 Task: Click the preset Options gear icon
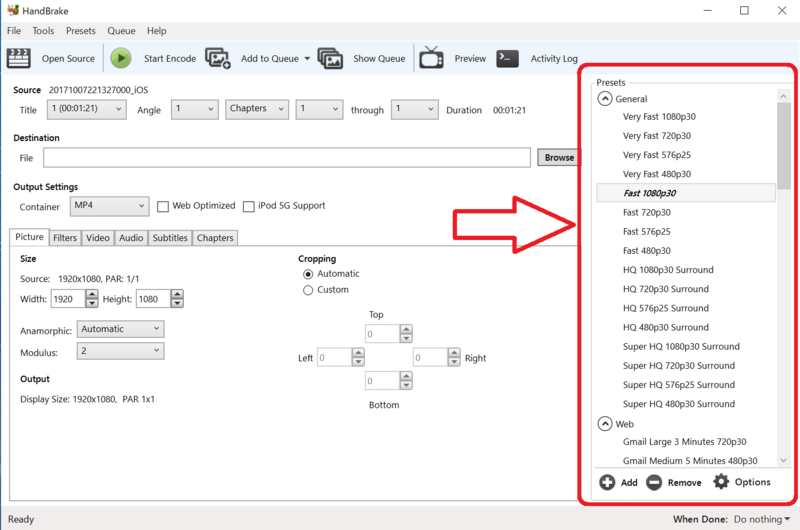721,482
